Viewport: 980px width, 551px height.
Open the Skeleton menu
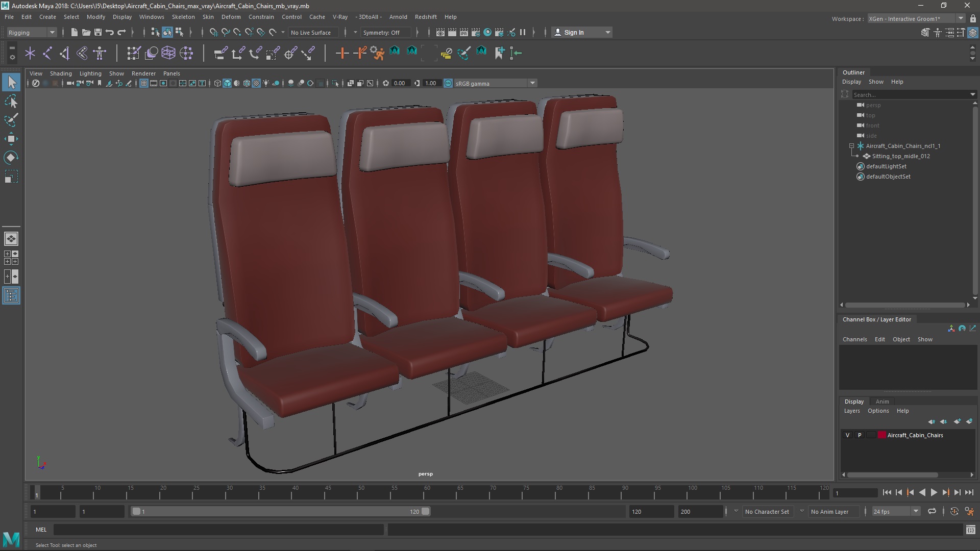tap(183, 17)
